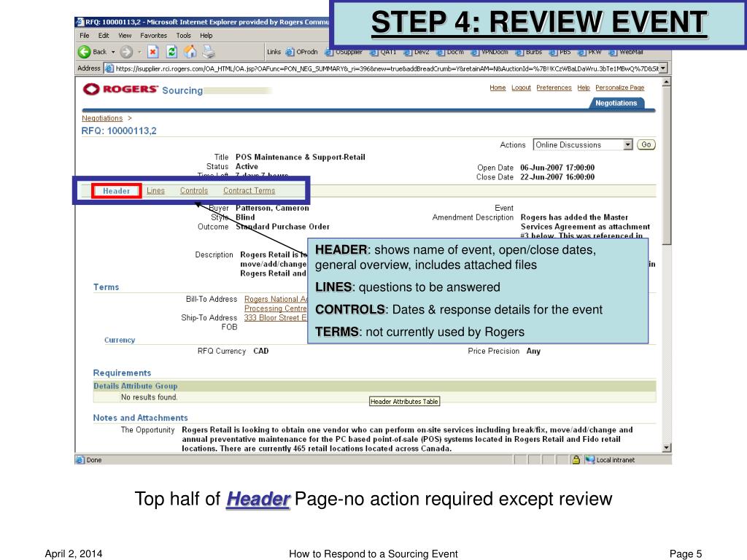Click the Rogers National Bill-To Address link
The image size is (747, 560).
click(276, 299)
